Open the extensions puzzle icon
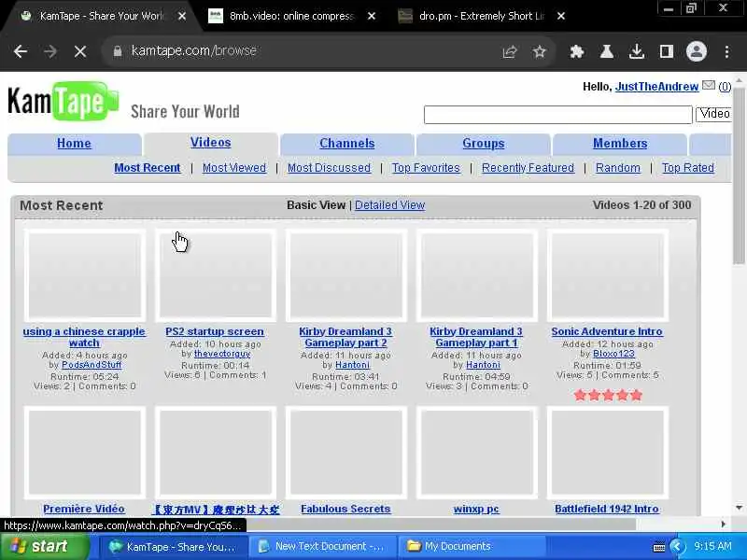 (577, 51)
